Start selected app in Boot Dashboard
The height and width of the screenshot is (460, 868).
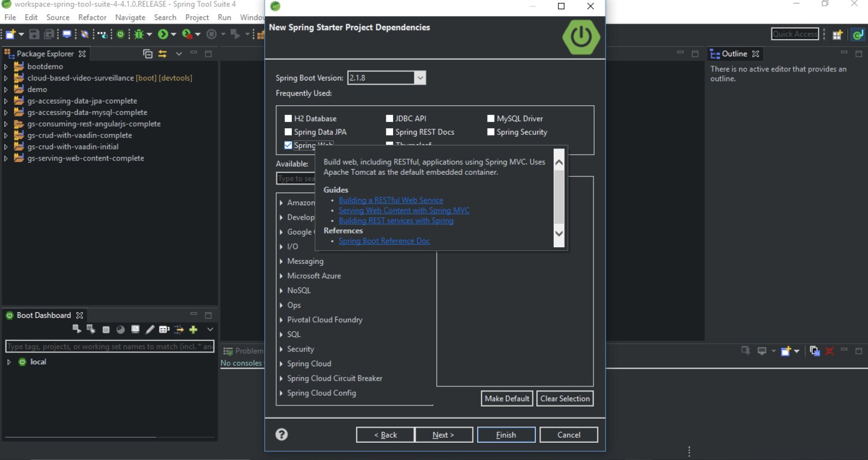pyautogui.click(x=77, y=329)
